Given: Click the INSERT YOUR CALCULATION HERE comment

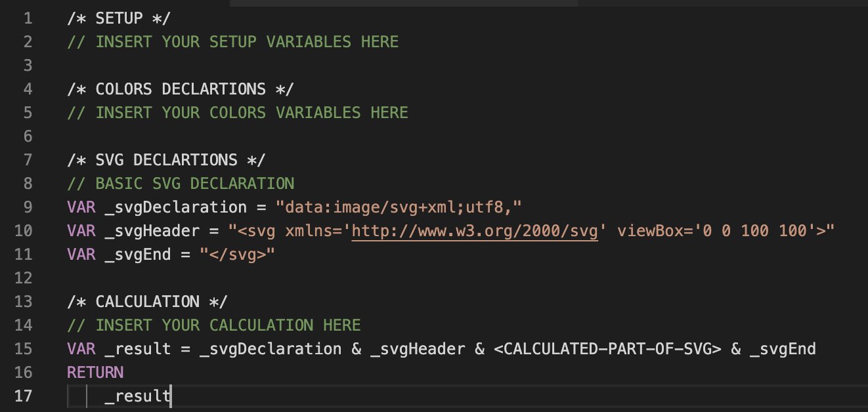Looking at the screenshot, I should click(213, 325).
